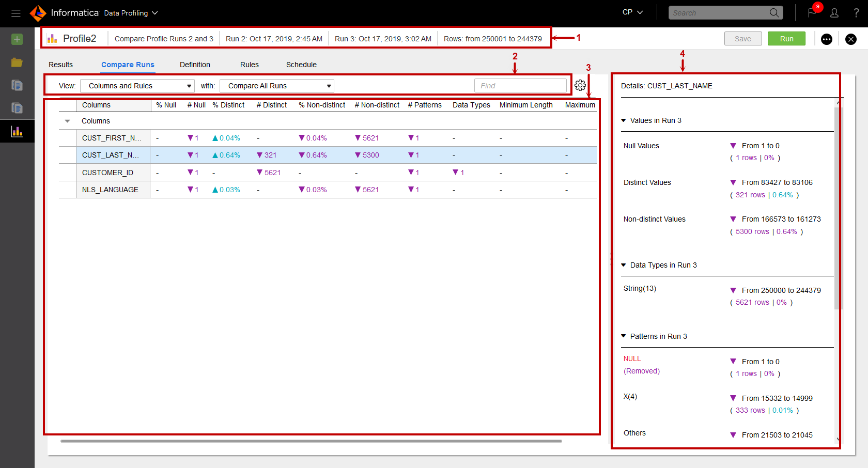Open the Schedule tab

coord(301,65)
